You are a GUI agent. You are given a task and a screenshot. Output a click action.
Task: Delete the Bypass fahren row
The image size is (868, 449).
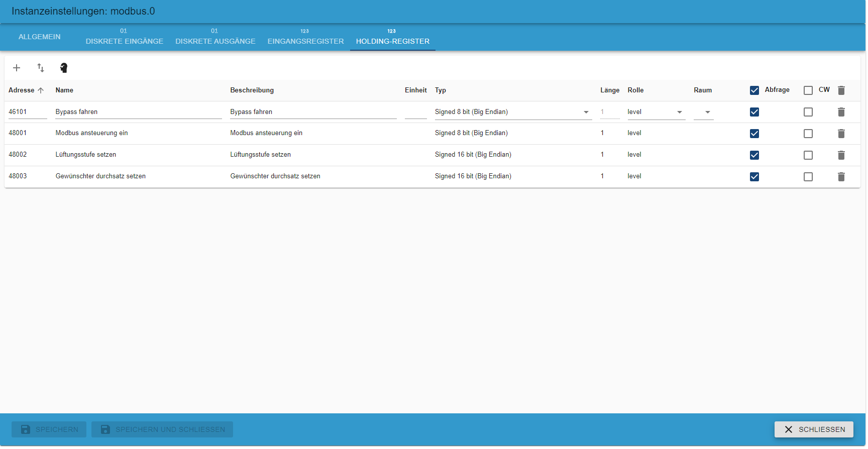841,112
